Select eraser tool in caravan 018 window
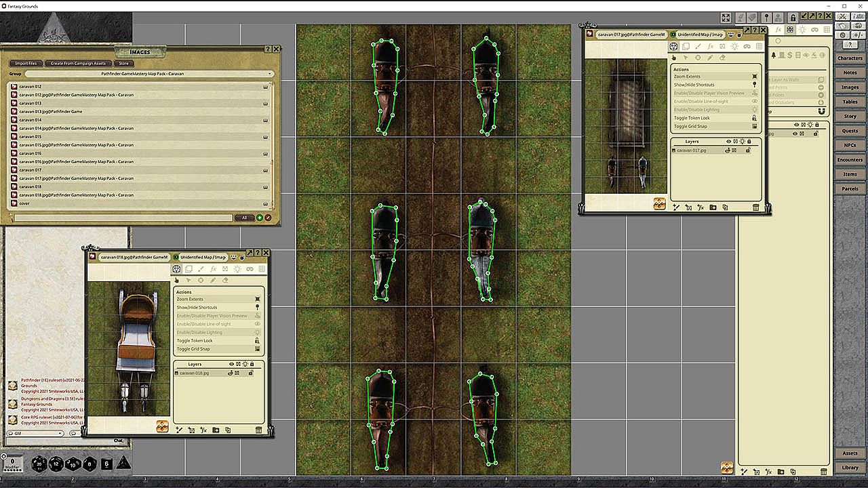Image resolution: width=868 pixels, height=488 pixels. [x=225, y=280]
